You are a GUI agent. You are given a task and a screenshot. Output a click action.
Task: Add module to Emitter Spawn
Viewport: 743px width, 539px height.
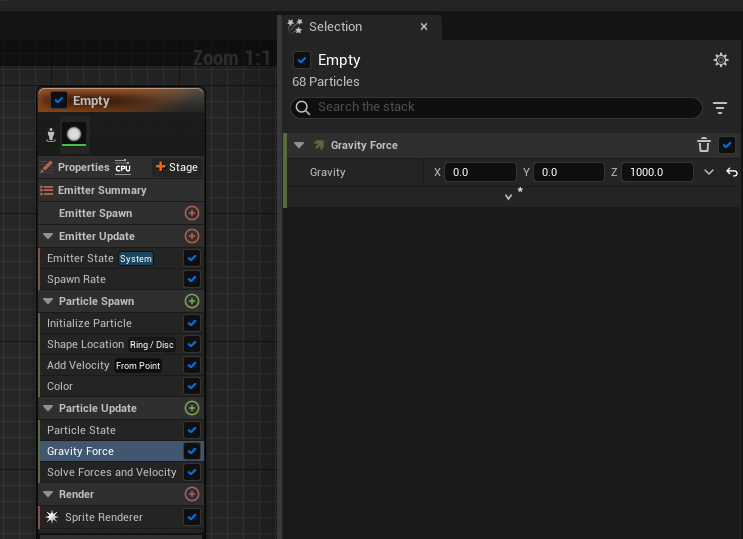point(192,213)
